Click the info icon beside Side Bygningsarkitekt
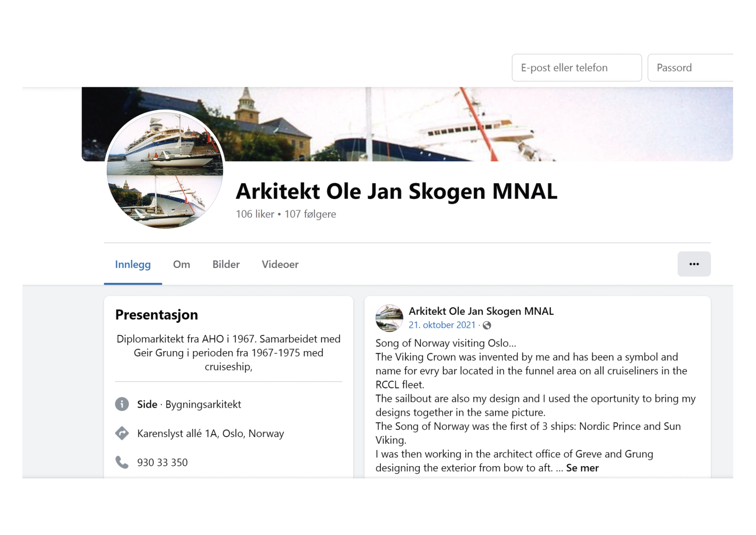The height and width of the screenshot is (535, 756). (x=122, y=404)
